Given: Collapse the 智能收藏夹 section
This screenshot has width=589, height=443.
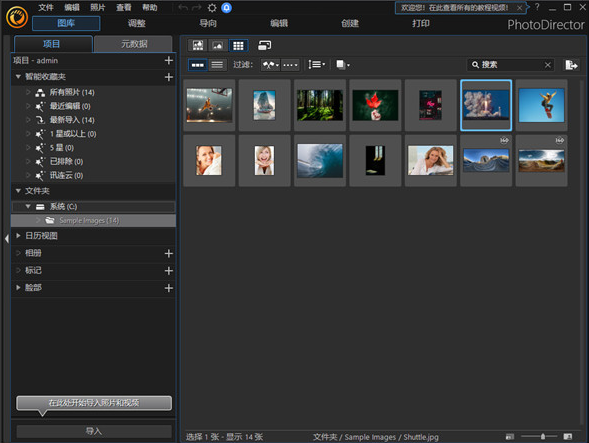Looking at the screenshot, I should click(x=18, y=77).
